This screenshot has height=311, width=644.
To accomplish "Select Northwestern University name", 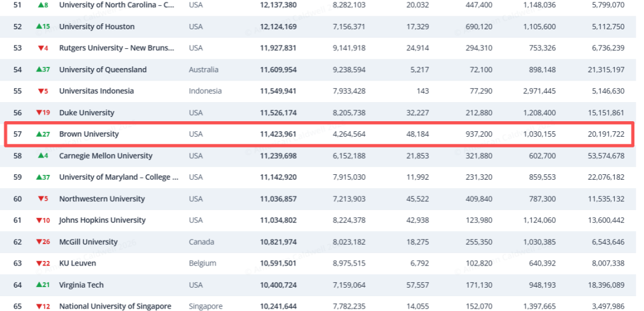I will tap(102, 199).
